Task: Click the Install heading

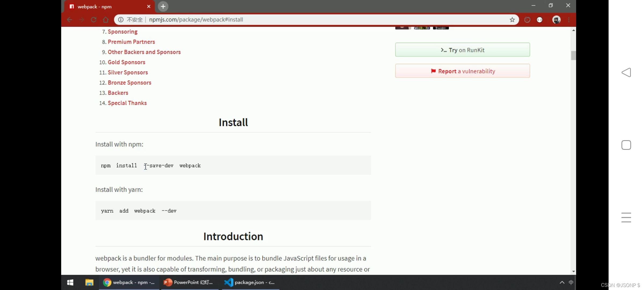Action: [233, 122]
